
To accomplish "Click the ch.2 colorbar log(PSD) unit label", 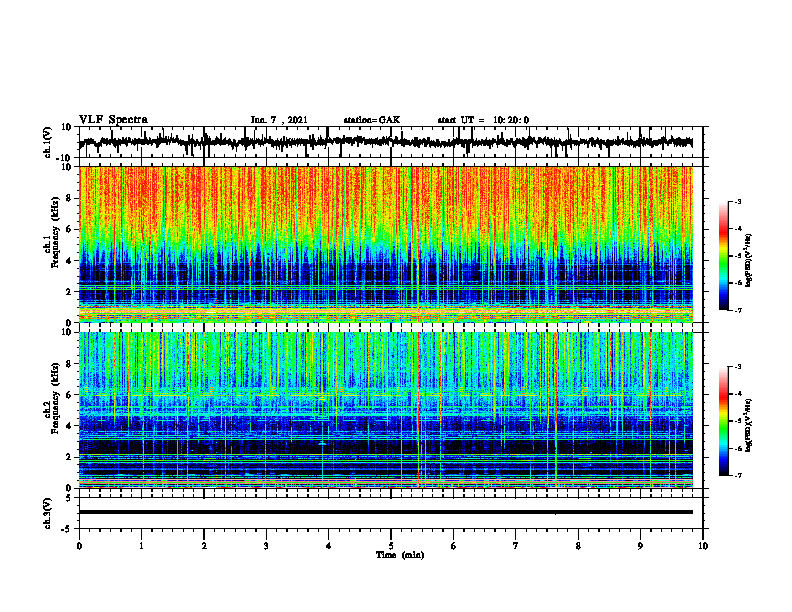I will click(749, 425).
